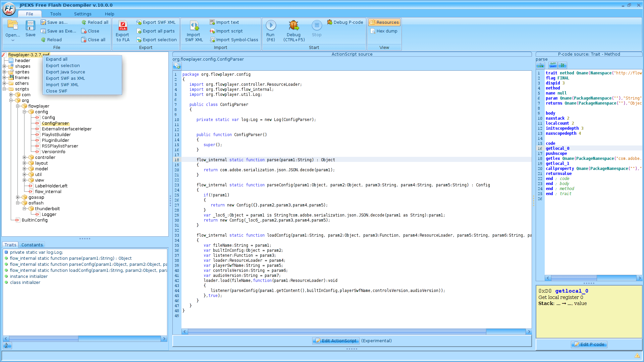Viewport: 644px width, 362px height.
Task: Click the Reload toolbar item
Action: [51, 40]
